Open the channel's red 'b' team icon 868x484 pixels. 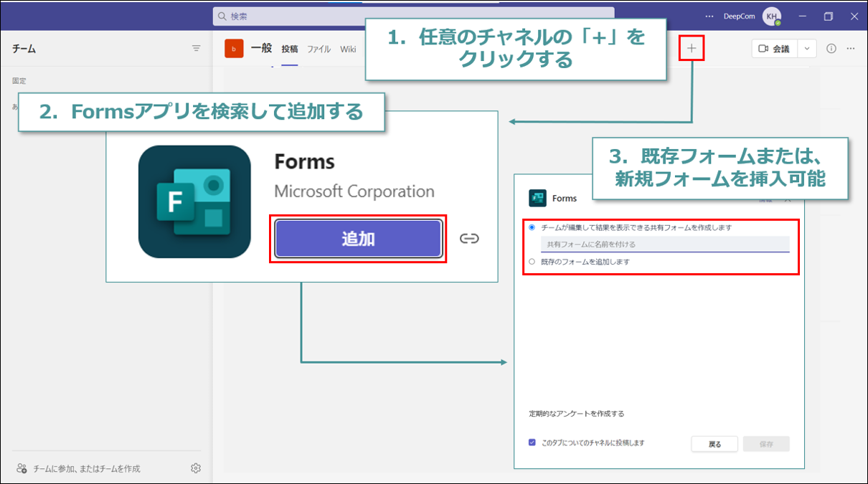tap(234, 48)
